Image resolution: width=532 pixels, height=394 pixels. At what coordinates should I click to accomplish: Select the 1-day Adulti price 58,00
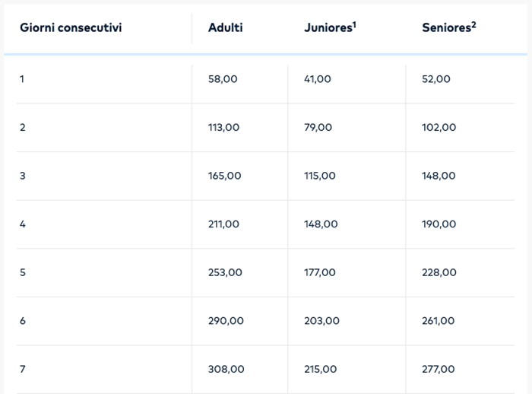tap(223, 78)
